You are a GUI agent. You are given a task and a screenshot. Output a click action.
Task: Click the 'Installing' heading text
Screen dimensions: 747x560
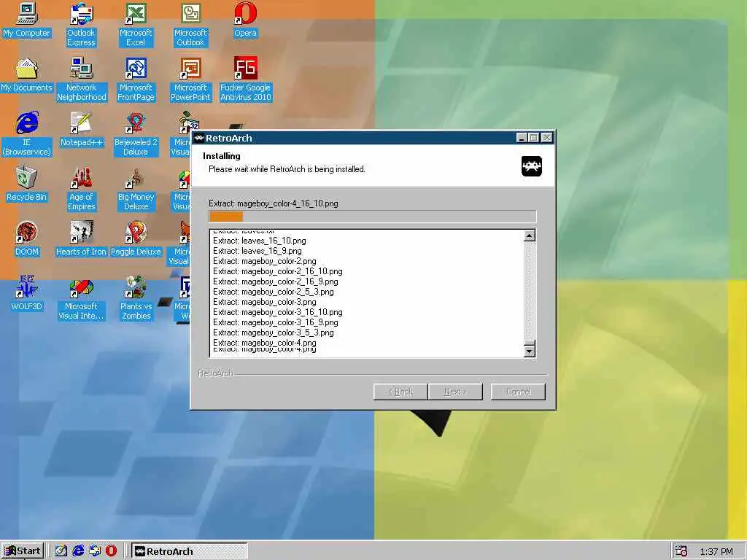pos(222,156)
